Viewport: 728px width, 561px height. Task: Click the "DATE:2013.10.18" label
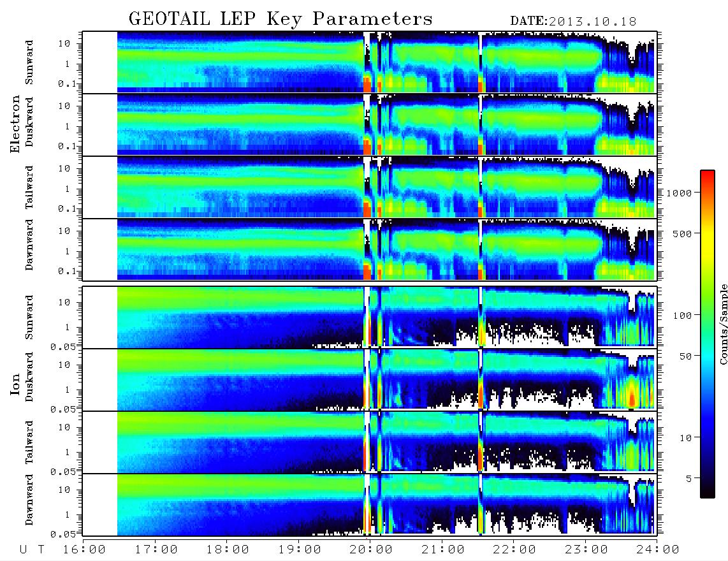(573, 22)
